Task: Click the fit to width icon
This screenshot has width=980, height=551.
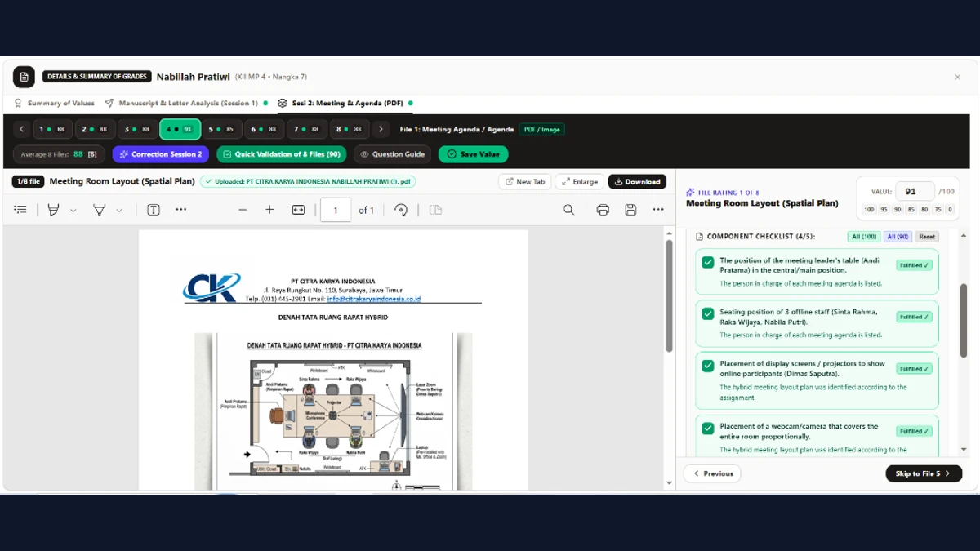Action: coord(298,210)
